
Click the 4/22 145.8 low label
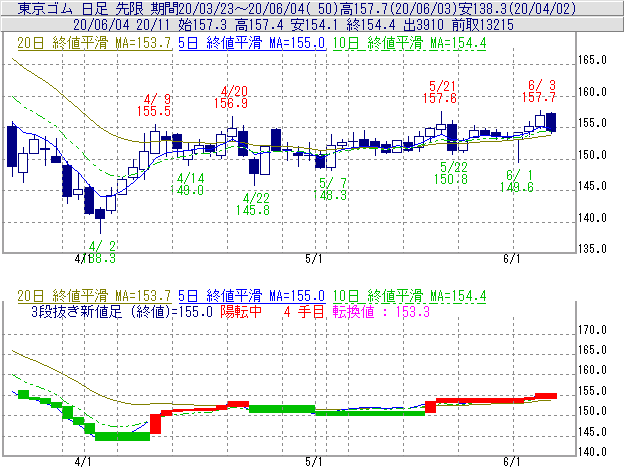click(x=253, y=204)
